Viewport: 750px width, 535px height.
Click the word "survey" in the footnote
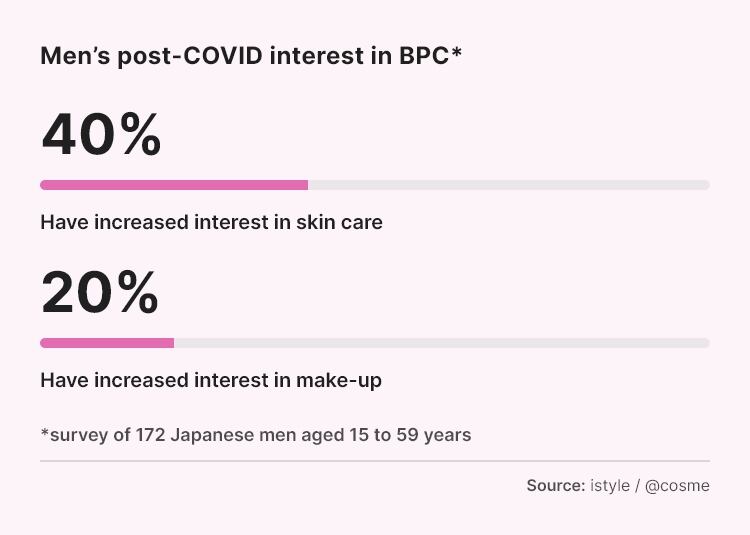click(x=78, y=435)
